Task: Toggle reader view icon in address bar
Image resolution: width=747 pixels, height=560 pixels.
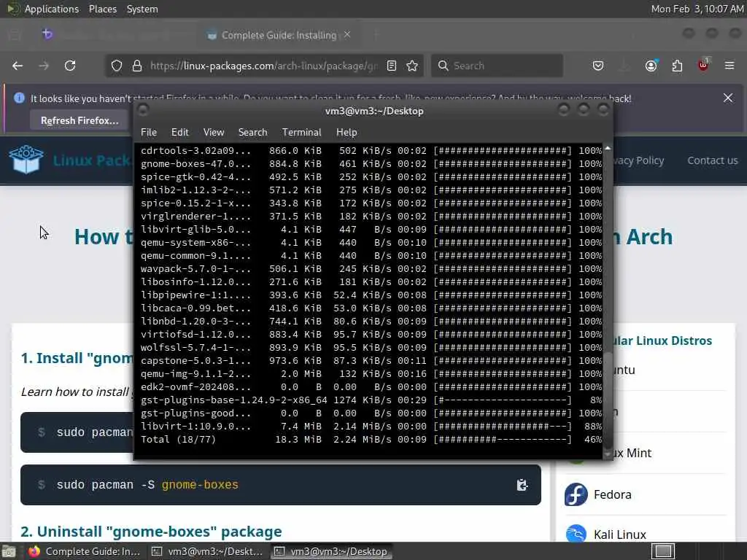Action: click(392, 66)
